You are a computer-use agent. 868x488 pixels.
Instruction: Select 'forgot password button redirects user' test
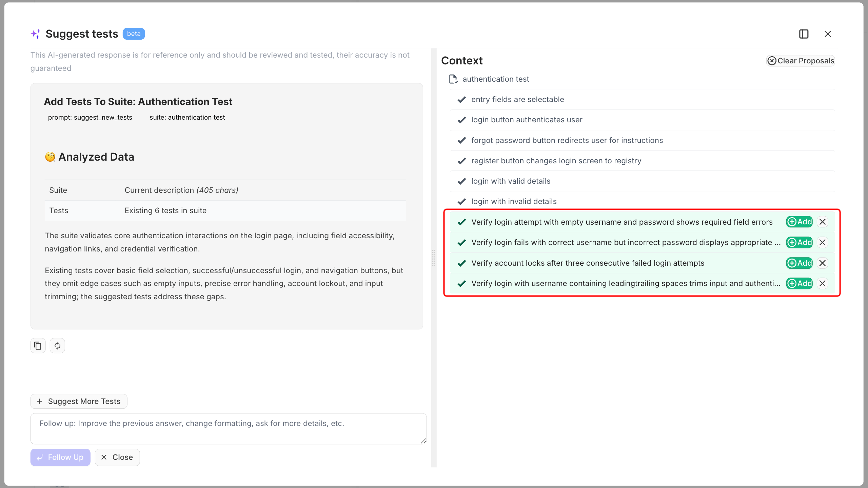(x=642, y=140)
